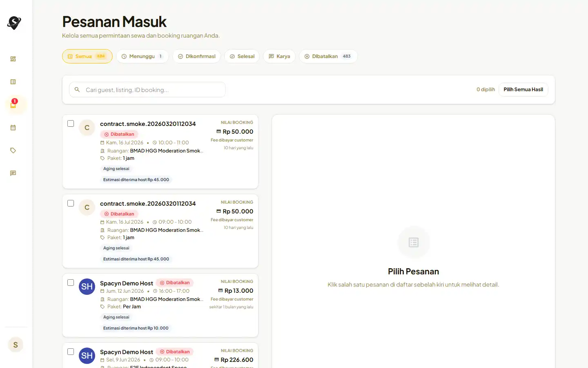Focus the guest, listing, ID booking search field
Screen dimensions: 588x368
click(x=147, y=90)
